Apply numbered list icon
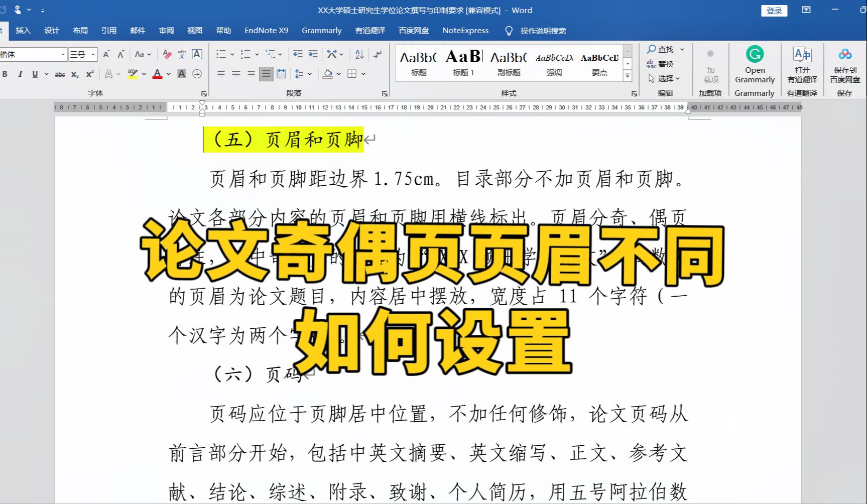867x504 pixels. click(x=245, y=54)
